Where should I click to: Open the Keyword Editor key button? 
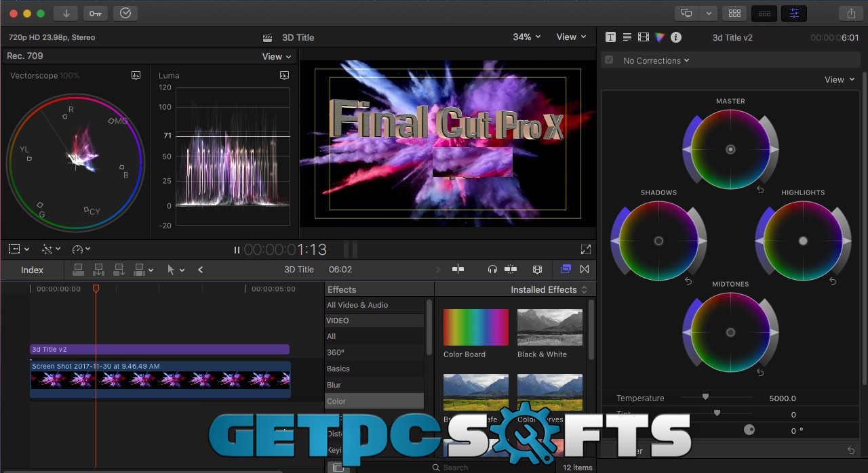[x=95, y=13]
